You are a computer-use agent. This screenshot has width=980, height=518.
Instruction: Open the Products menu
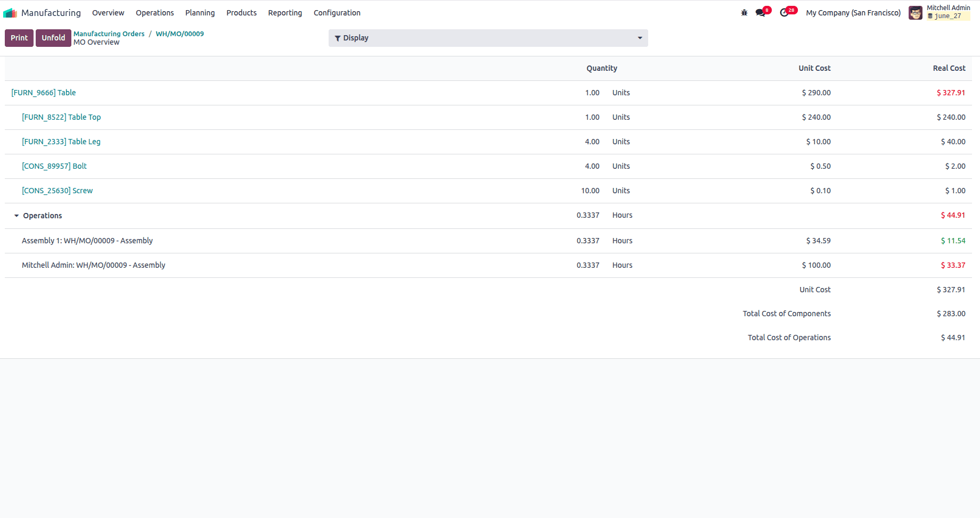(x=241, y=13)
